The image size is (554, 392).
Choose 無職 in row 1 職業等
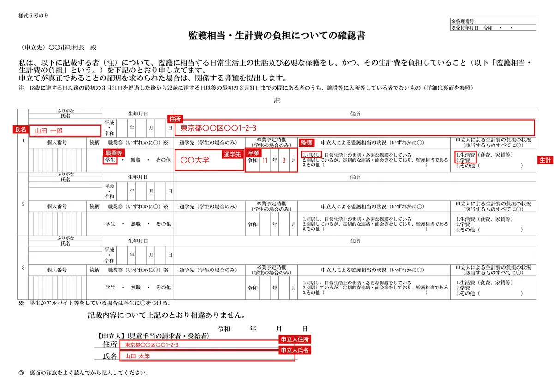click(x=136, y=160)
